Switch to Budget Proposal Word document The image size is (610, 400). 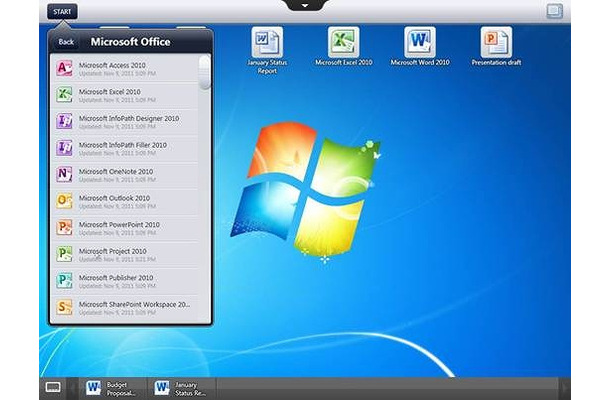click(x=112, y=388)
